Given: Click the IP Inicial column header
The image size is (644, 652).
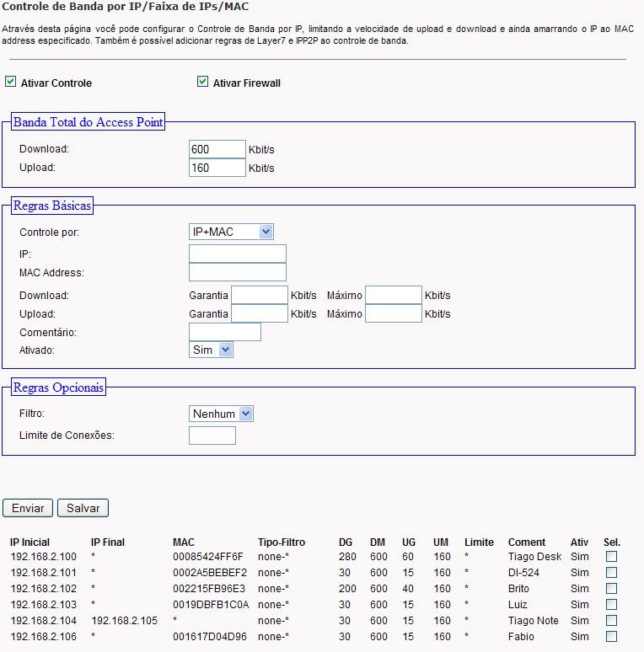Looking at the screenshot, I should coord(30,542).
